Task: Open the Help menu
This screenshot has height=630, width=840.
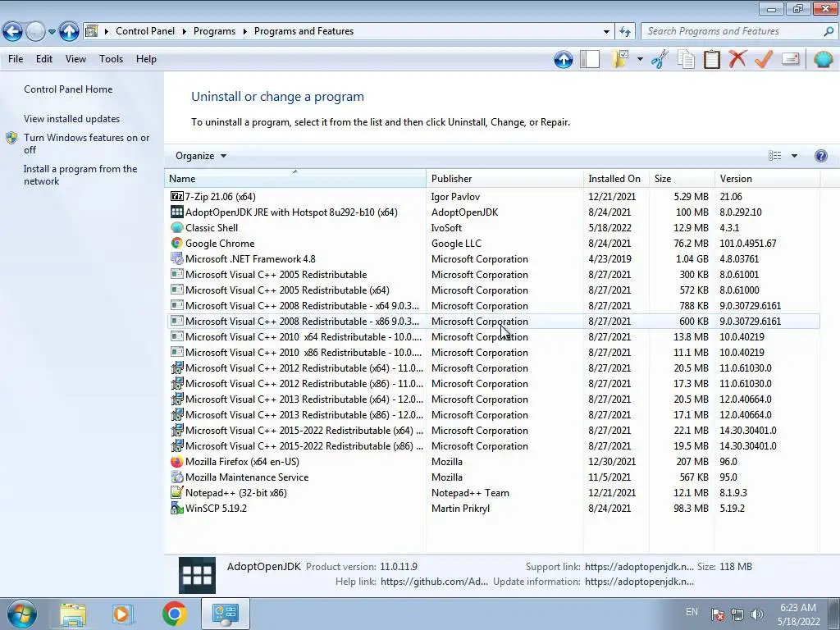Action: [x=146, y=59]
